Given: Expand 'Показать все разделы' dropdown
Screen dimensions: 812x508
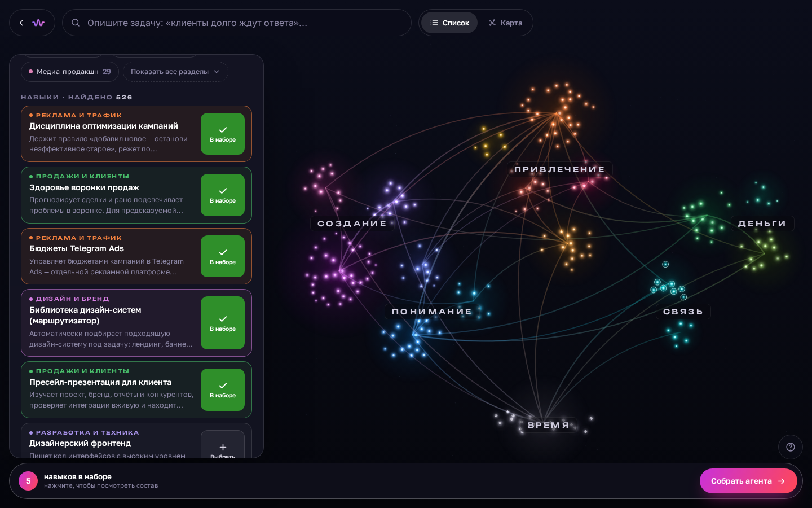Looking at the screenshot, I should point(175,72).
